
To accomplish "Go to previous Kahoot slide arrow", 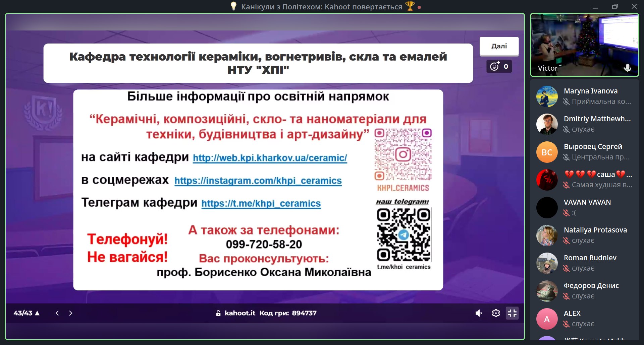I will tap(57, 313).
